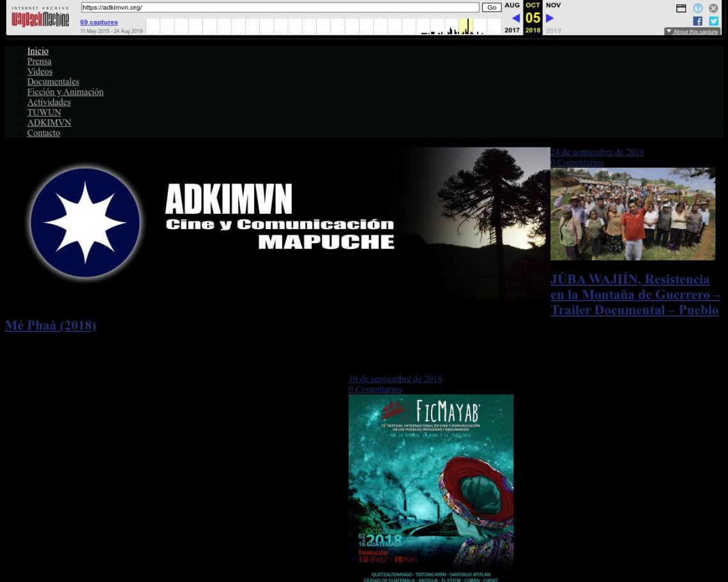Open the JÚBA WAJIÍN crowd photo thumbnail

click(x=633, y=214)
